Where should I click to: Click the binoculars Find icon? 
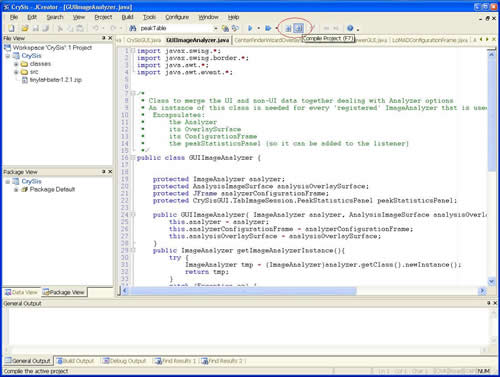[133, 28]
